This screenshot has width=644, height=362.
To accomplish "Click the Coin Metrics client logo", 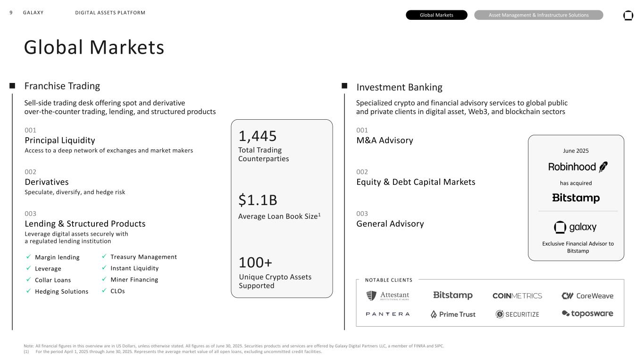I will coord(517,296).
